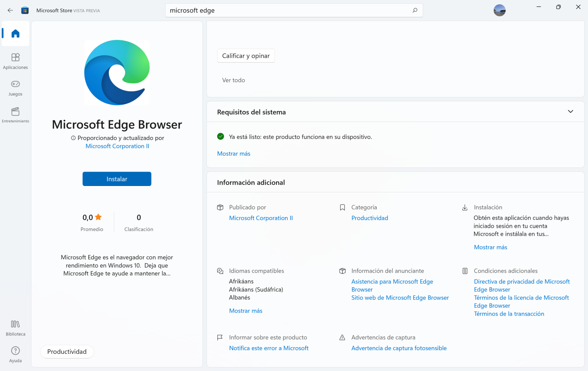The width and height of the screenshot is (588, 371).
Task: Click Ver todo reviews link
Action: 233,80
